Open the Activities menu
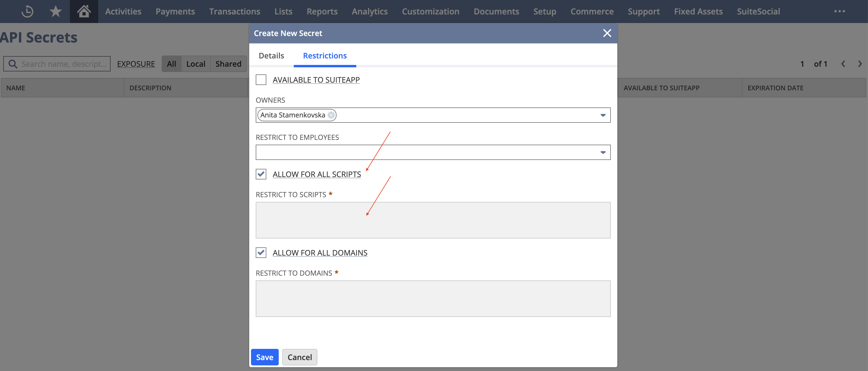The width and height of the screenshot is (868, 371). coord(123,12)
